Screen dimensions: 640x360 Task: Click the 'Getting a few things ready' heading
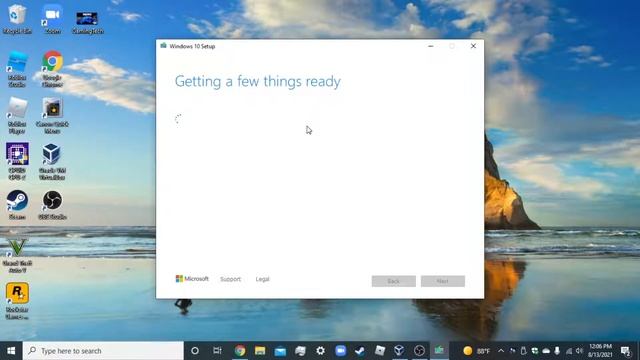[x=258, y=81]
